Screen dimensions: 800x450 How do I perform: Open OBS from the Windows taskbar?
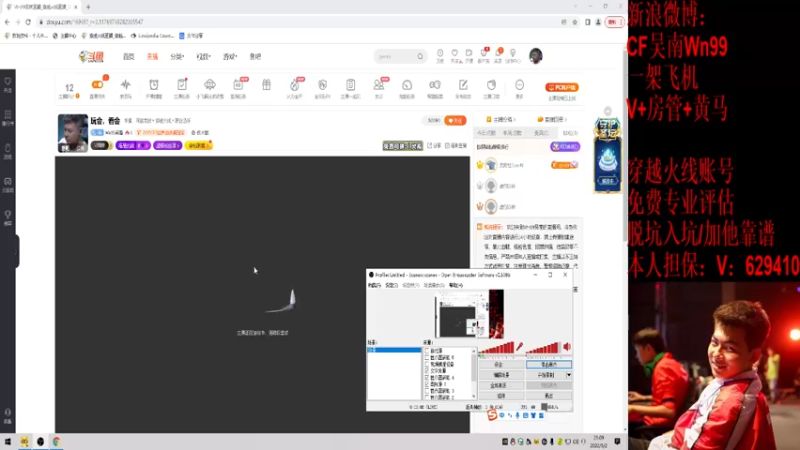point(40,441)
